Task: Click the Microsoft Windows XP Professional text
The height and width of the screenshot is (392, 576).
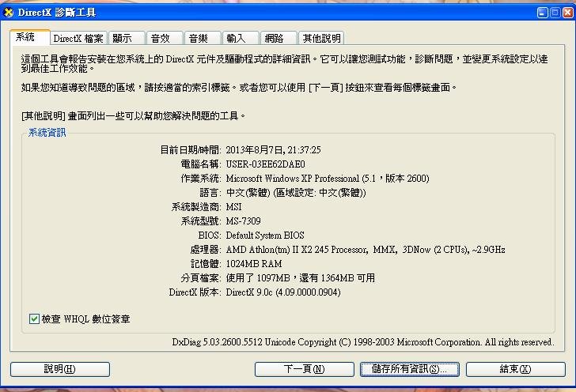Action: click(x=328, y=179)
